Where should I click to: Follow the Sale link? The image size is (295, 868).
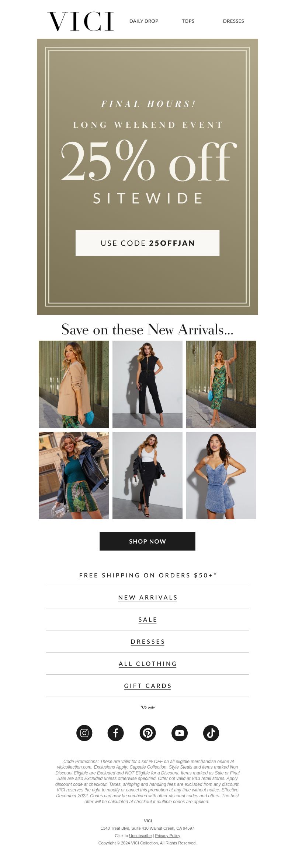pyautogui.click(x=147, y=619)
